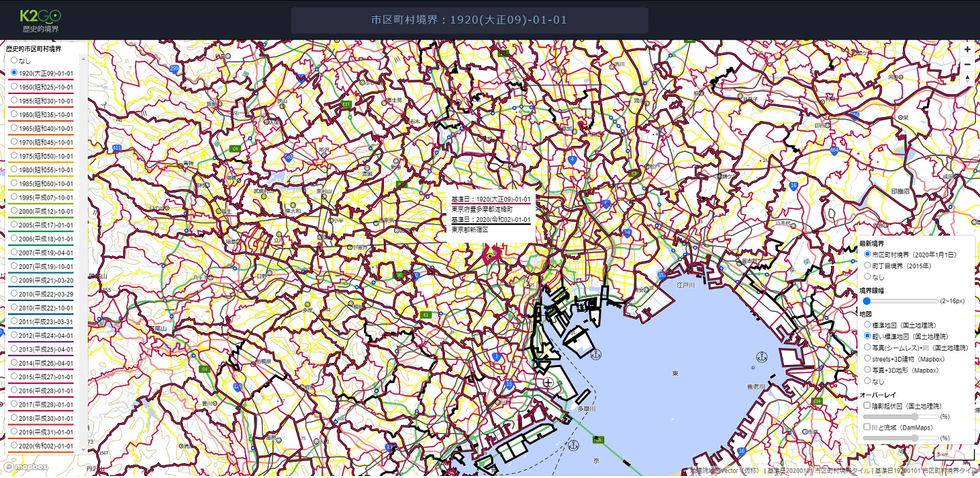Select the 2010(平成22)-03-29 boundary

pos(14,294)
